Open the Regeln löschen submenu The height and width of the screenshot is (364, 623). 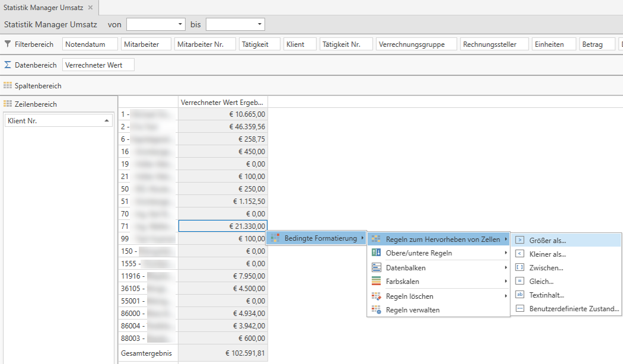[x=409, y=296]
